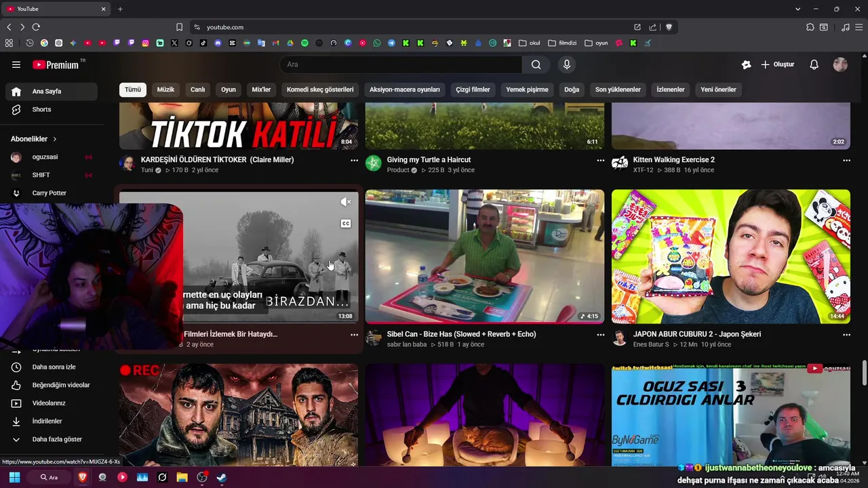Open the XTF-12 channel avatar
868x488 pixels.
[x=620, y=163]
